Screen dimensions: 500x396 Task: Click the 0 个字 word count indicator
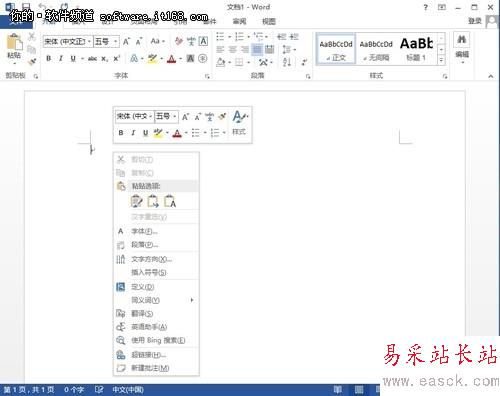coord(74,389)
